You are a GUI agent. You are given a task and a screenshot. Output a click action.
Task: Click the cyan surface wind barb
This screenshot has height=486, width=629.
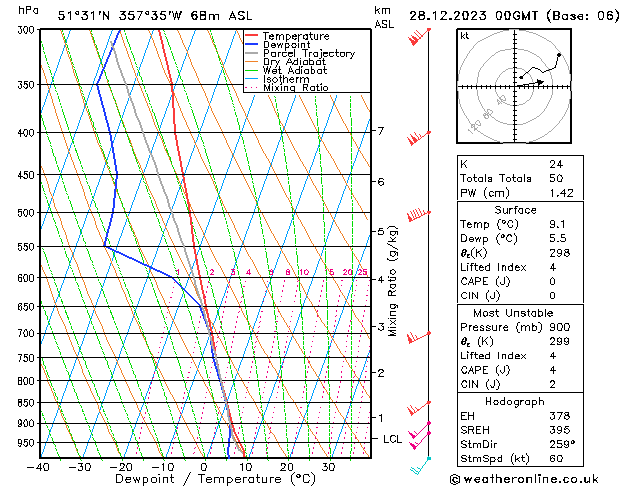(420, 466)
